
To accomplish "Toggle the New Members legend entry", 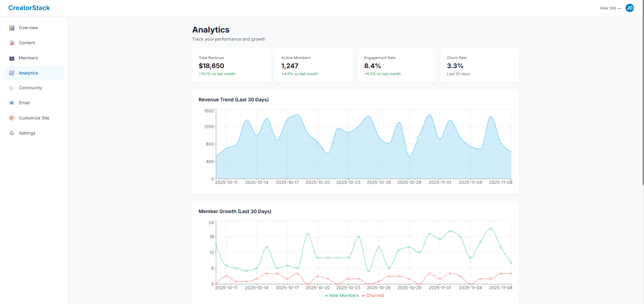I will (x=341, y=295).
